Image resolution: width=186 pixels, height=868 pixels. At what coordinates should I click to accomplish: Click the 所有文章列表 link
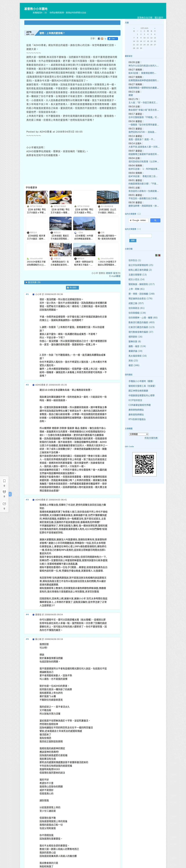[x=151, y=438]
